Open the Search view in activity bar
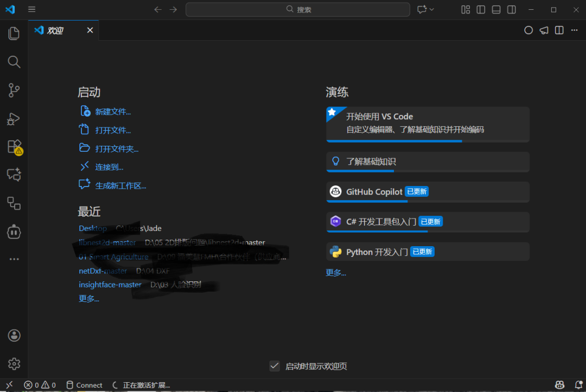 coord(14,62)
